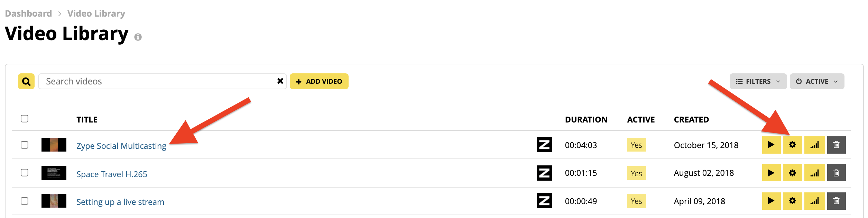The image size is (868, 218).
Task: Sort by the Created column header
Action: [691, 120]
